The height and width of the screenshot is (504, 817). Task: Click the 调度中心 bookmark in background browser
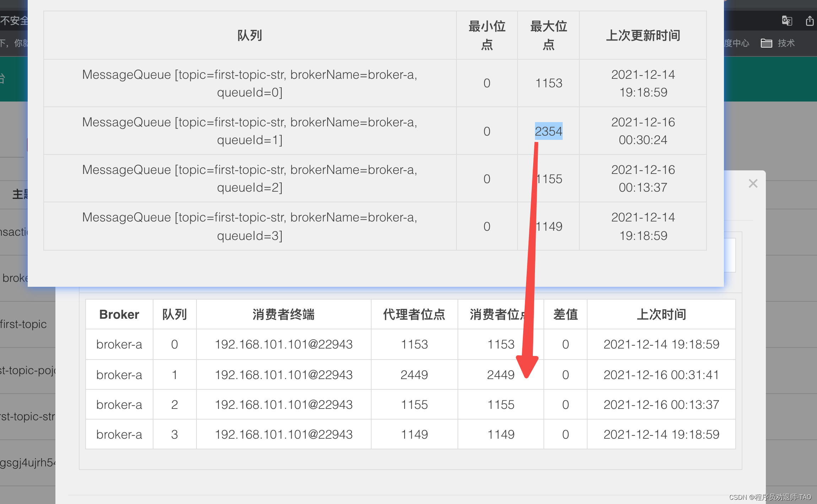point(736,43)
